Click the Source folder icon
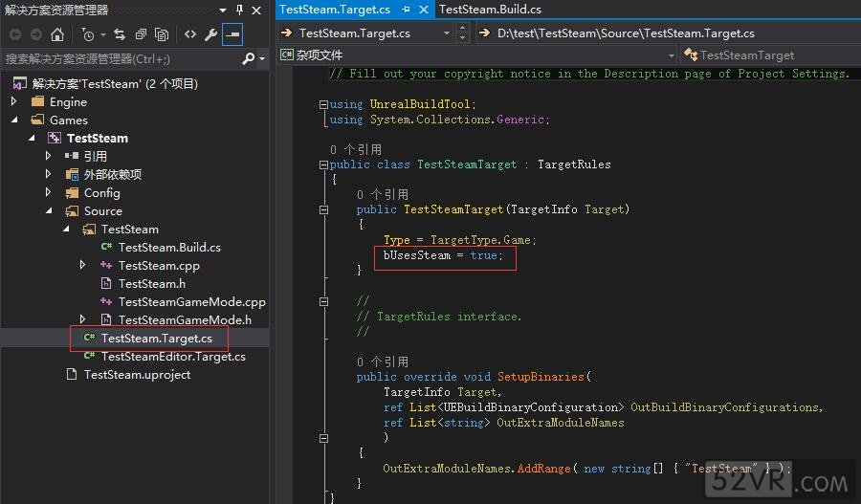861x504 pixels. [72, 210]
